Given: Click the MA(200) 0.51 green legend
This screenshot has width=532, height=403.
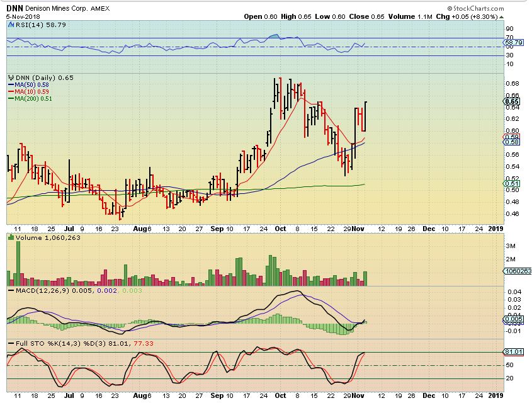Looking at the screenshot, I should (x=30, y=98).
